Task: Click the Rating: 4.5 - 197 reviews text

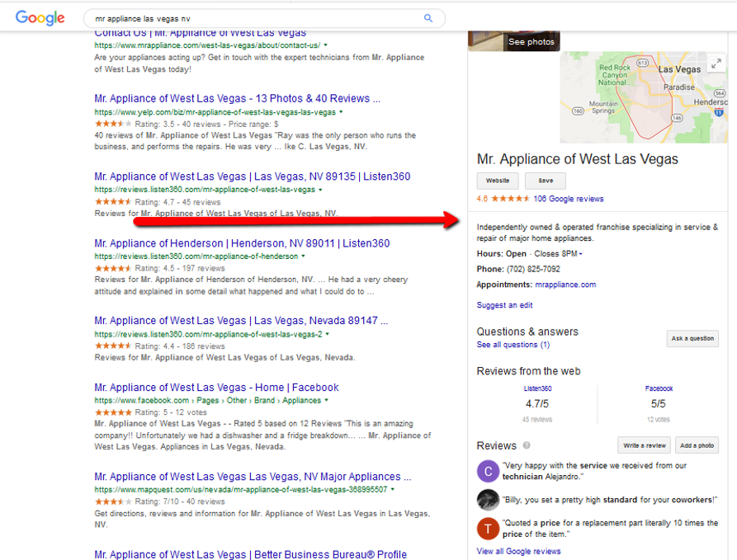Action: click(180, 268)
